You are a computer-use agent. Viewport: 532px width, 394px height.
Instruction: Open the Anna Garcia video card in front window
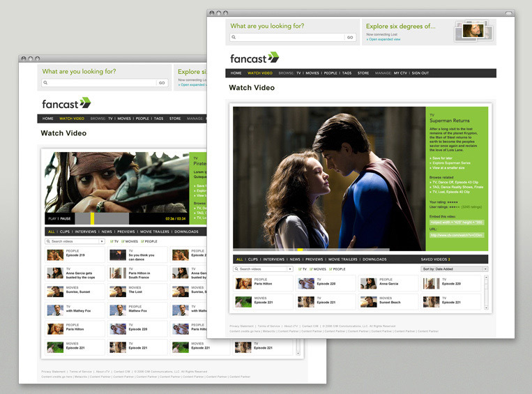[x=388, y=283]
